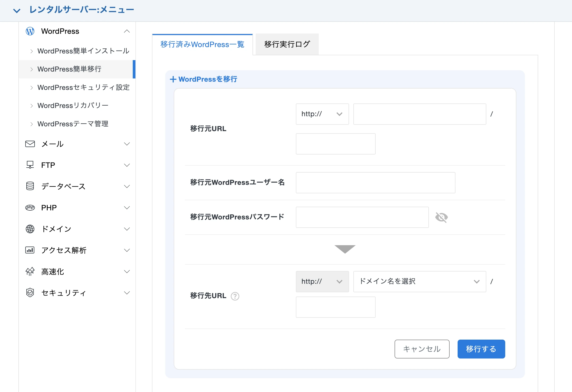Click the 高速化 speed-up icon

[30, 271]
